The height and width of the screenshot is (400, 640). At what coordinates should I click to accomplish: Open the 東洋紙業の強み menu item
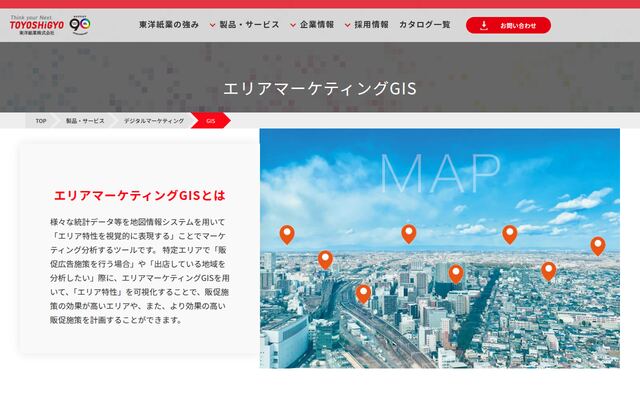pyautogui.click(x=169, y=25)
